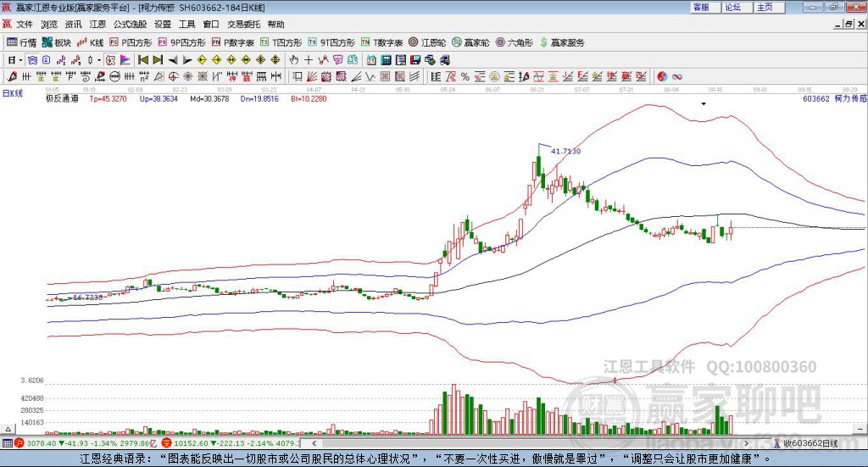Open the 江恩轮 Gann wheel
Image resolution: width=868 pixels, height=467 pixels.
(x=427, y=42)
